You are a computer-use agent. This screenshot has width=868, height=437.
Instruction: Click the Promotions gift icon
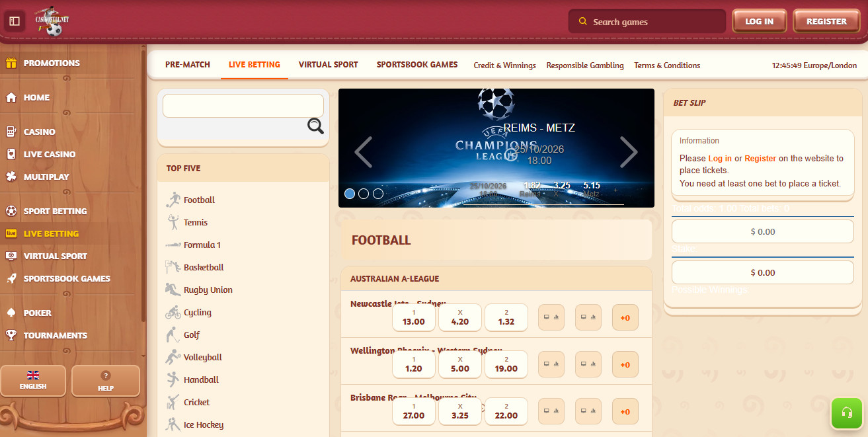coord(11,63)
